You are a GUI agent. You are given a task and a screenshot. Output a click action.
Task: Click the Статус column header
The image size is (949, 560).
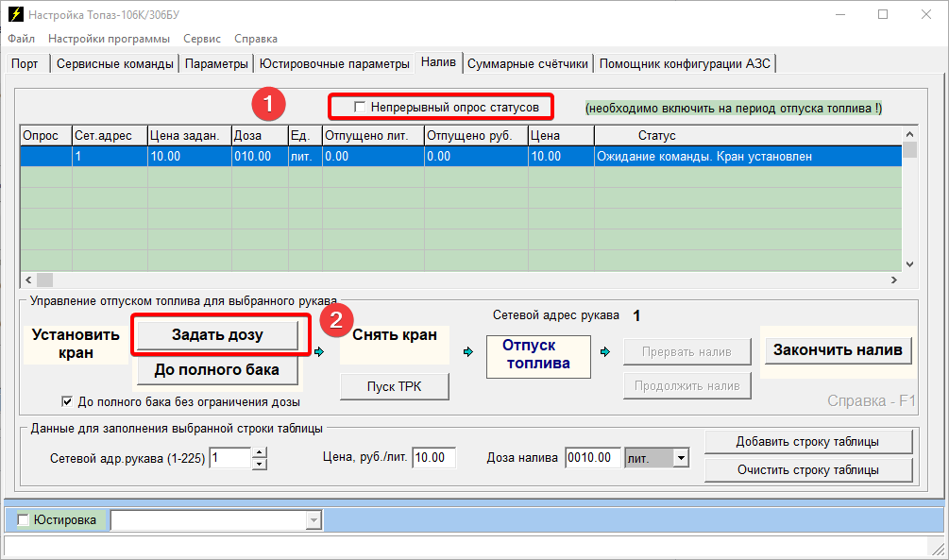[x=748, y=136]
